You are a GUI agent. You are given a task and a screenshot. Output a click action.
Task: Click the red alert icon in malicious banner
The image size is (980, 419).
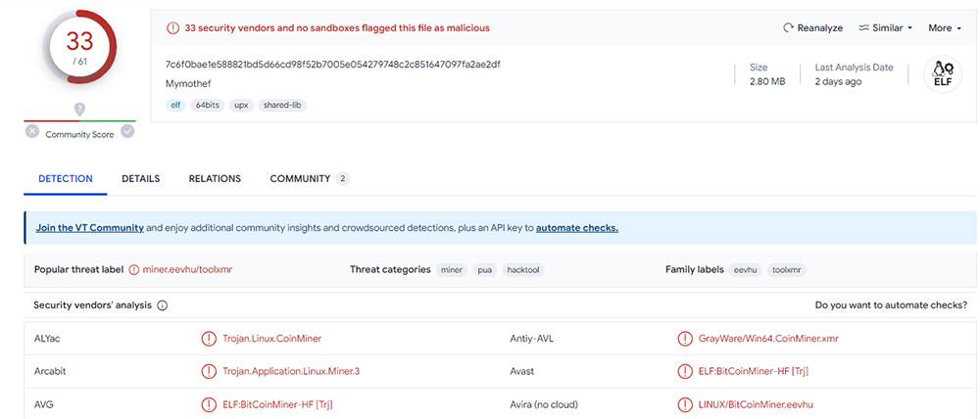(171, 28)
